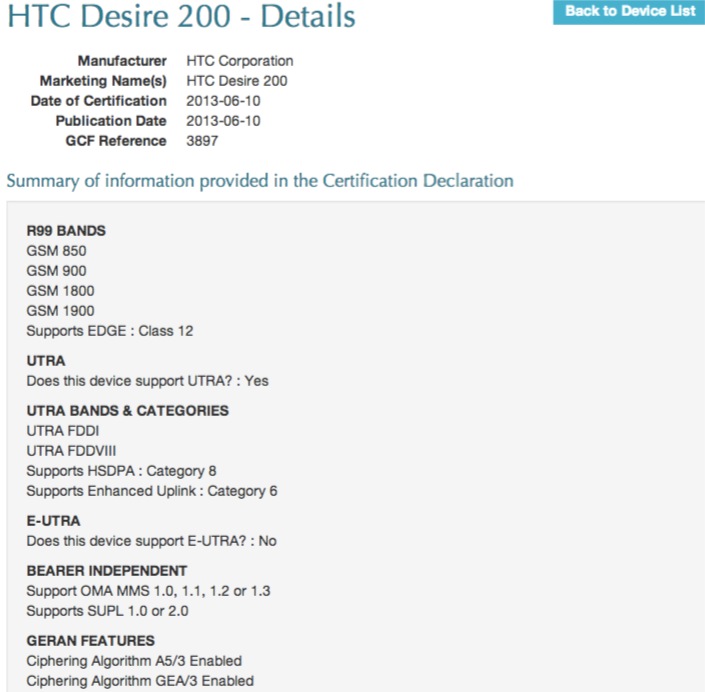The image size is (705, 692).
Task: Select the GSM 900 entry
Action: click(x=56, y=271)
